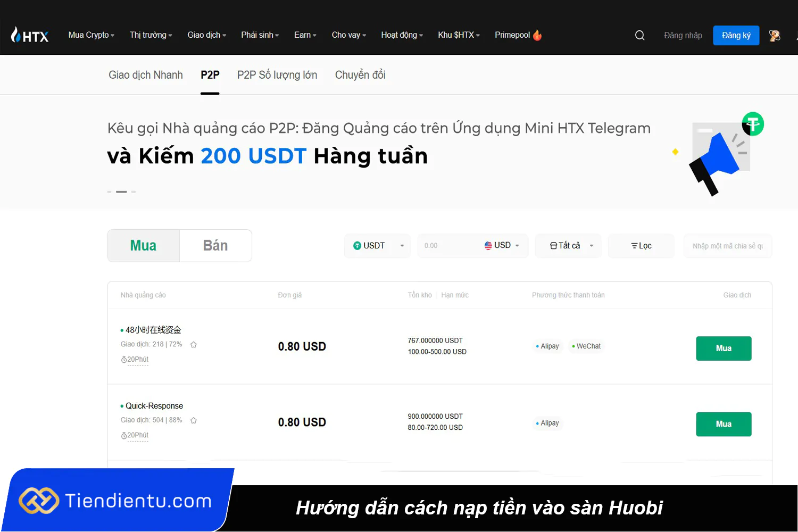The width and height of the screenshot is (798, 532).
Task: Click the 100.00-500.00 USD limit
Action: click(x=437, y=352)
